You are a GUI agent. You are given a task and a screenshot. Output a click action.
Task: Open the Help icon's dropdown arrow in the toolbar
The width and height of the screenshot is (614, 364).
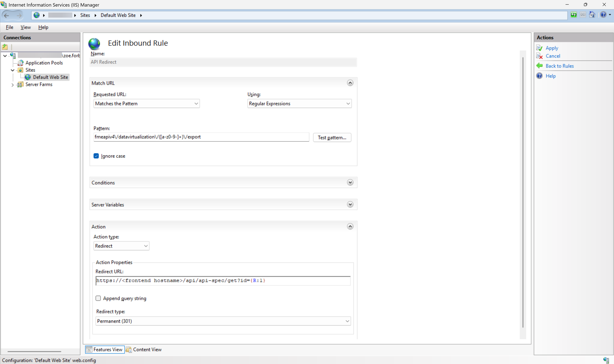point(610,15)
